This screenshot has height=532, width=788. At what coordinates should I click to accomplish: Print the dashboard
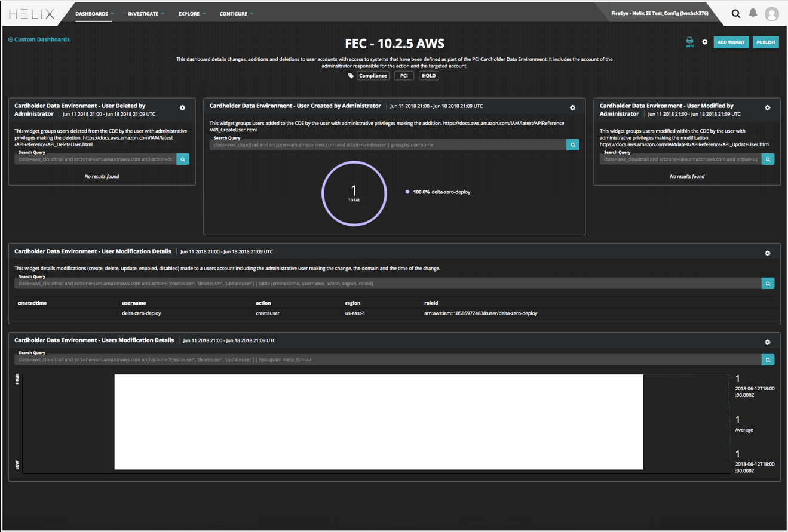point(689,42)
